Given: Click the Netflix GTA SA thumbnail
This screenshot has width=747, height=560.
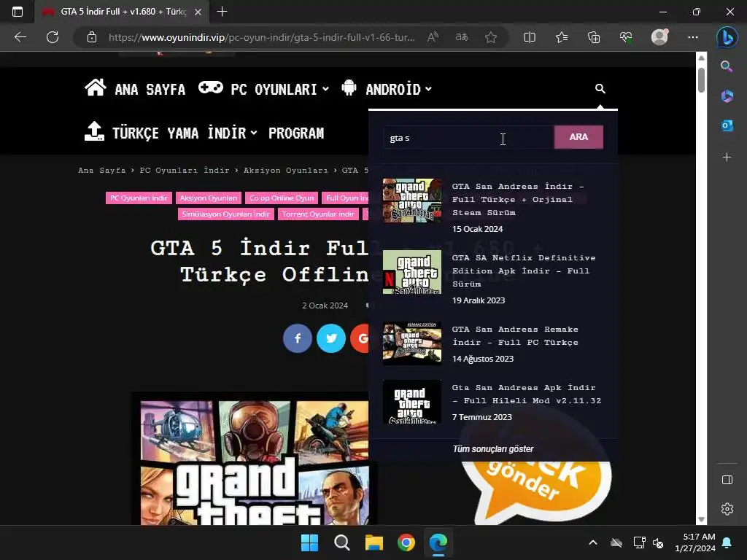Looking at the screenshot, I should click(412, 272).
